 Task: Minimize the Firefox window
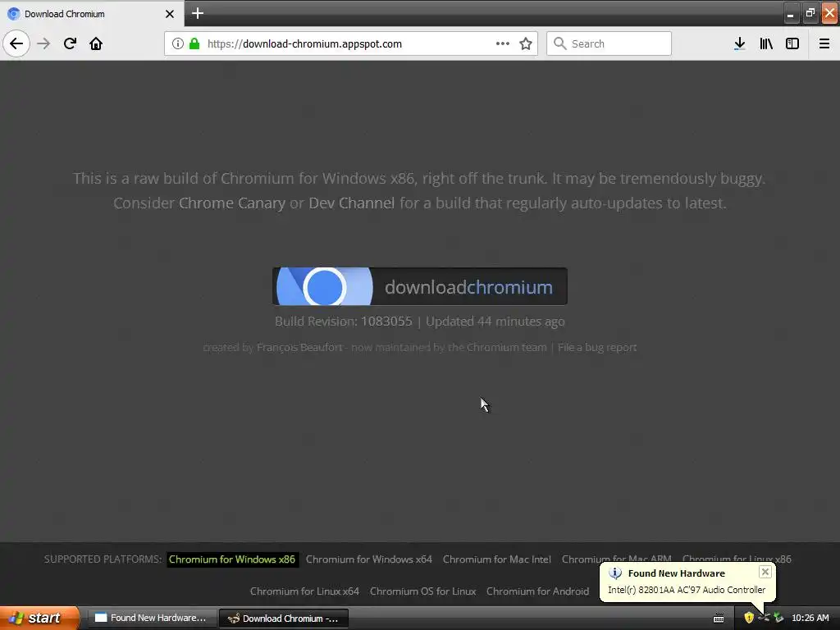point(790,14)
